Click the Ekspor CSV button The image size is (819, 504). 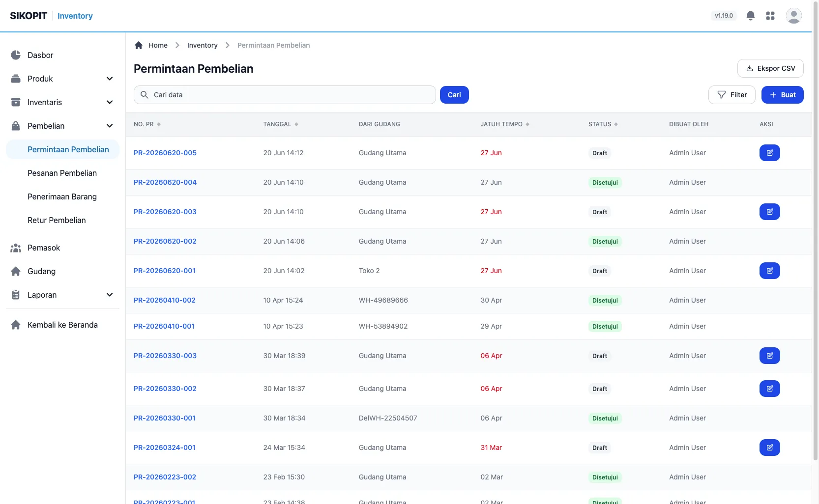tap(770, 68)
